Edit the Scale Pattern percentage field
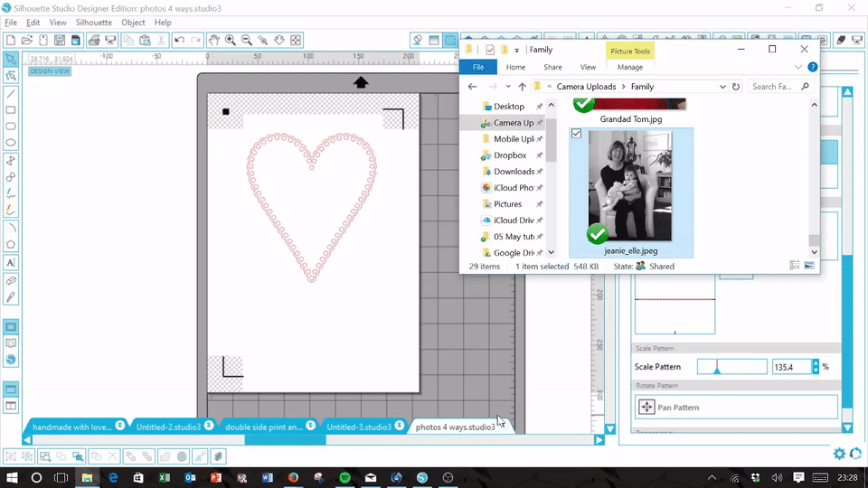The width and height of the screenshot is (868, 488). (792, 367)
